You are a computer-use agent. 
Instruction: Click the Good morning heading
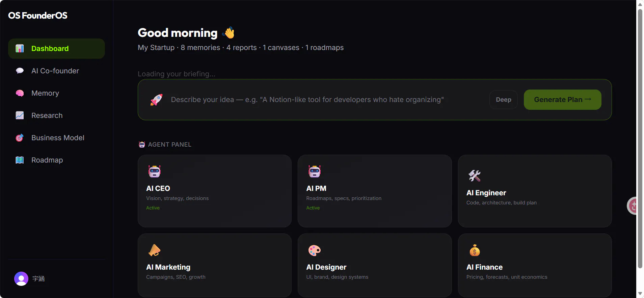tap(178, 33)
